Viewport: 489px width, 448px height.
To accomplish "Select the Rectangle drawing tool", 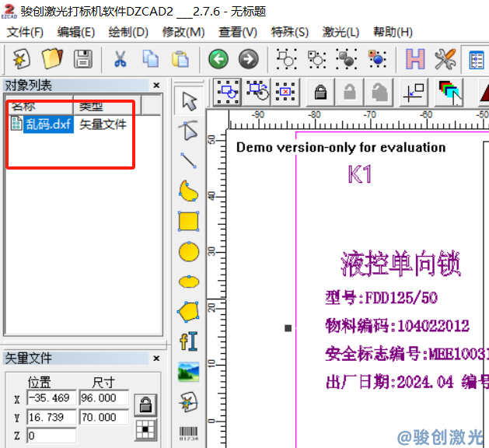I will [x=188, y=221].
